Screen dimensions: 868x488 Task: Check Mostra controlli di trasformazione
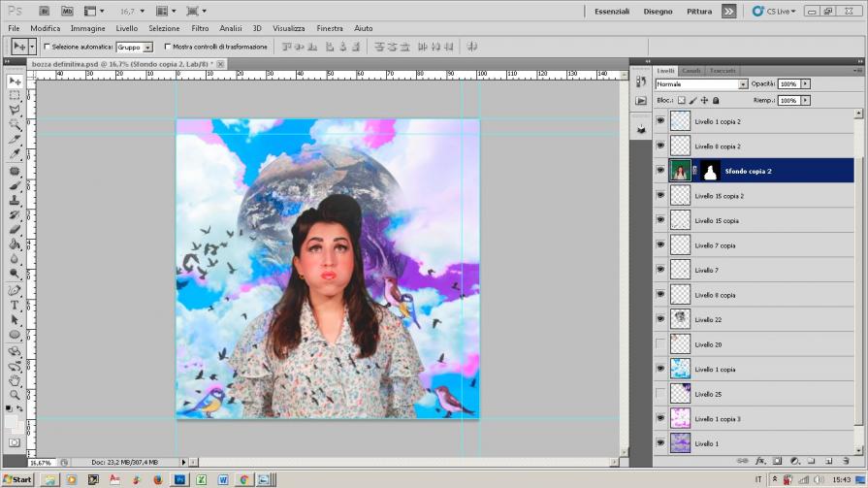coord(167,47)
